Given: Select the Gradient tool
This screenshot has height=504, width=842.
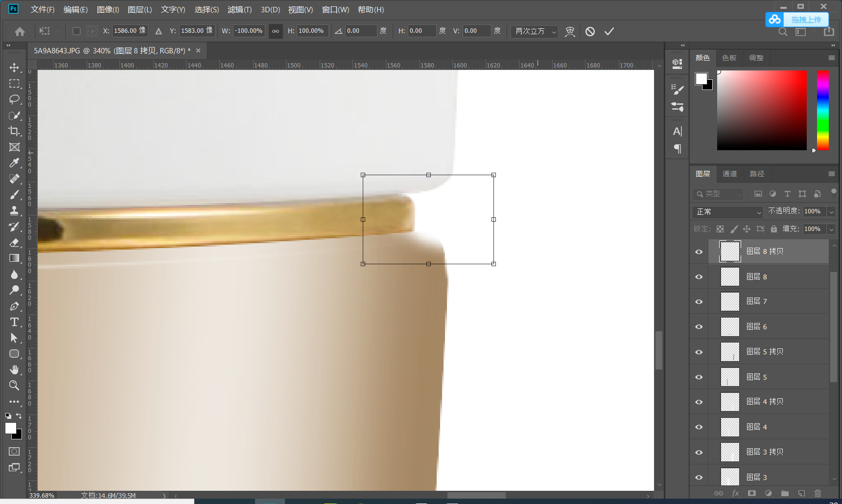Looking at the screenshot, I should [14, 258].
